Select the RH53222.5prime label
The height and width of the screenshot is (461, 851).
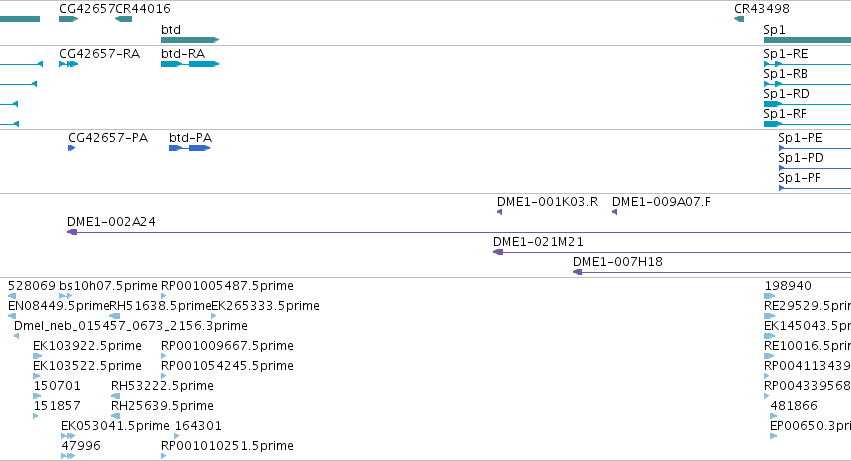point(162,386)
